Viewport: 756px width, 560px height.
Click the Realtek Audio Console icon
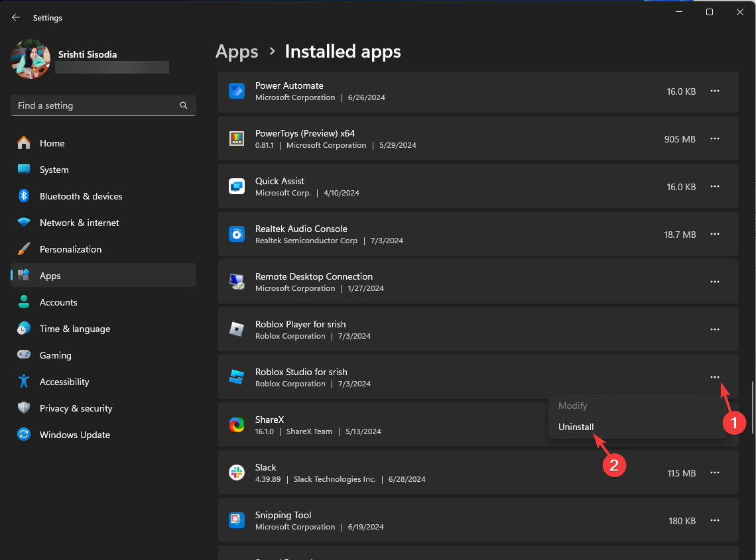point(237,234)
